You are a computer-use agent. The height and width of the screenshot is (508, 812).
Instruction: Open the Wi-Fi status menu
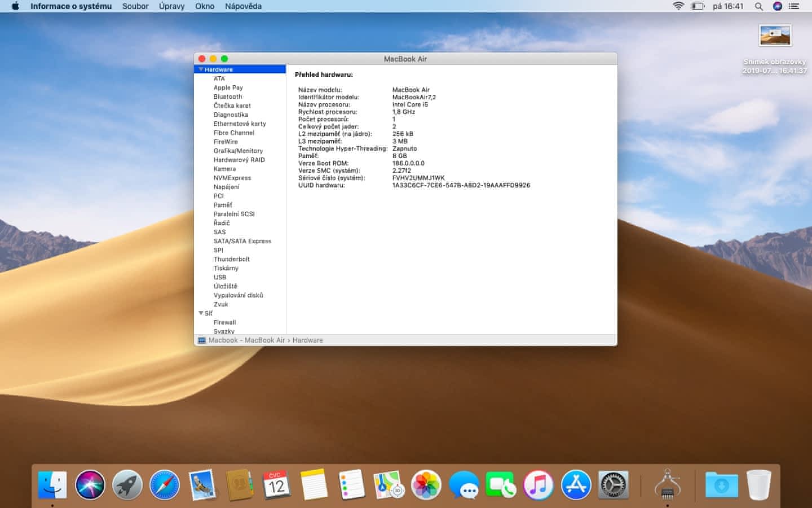[x=678, y=6]
